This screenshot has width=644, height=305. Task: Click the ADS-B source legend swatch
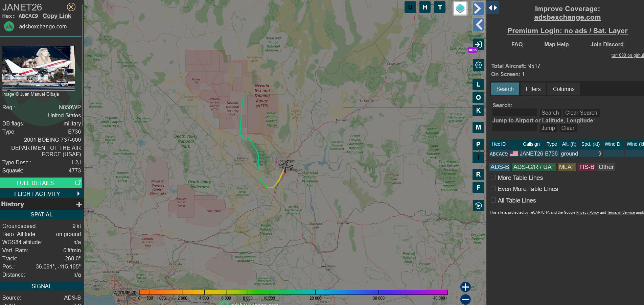point(500,167)
